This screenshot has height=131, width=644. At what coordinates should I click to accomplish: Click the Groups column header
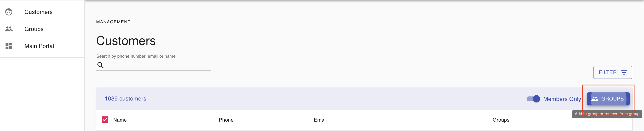point(501,120)
